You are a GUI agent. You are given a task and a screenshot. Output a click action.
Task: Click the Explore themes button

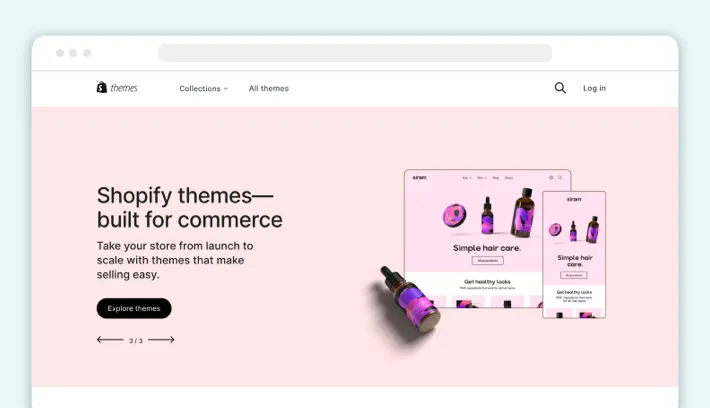click(134, 308)
